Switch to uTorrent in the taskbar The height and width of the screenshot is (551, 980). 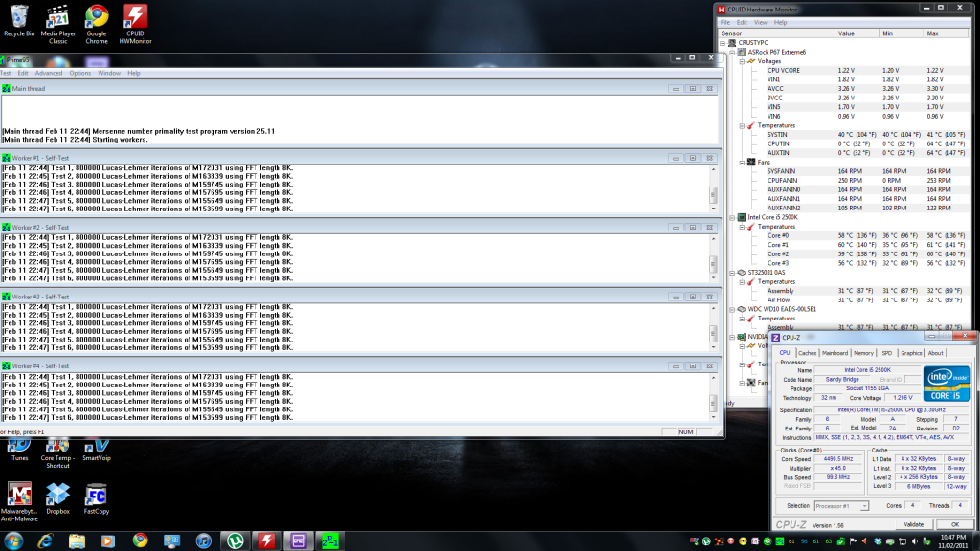(235, 541)
